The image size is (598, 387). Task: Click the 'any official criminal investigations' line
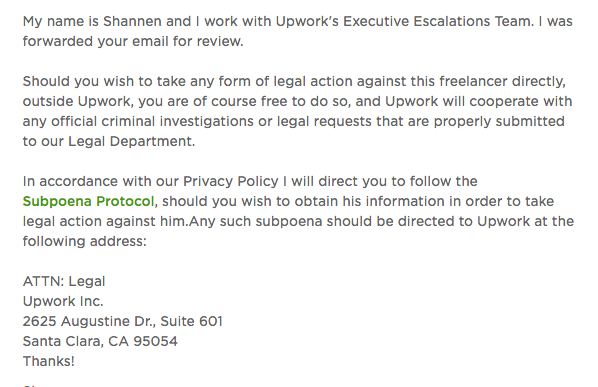[294, 121]
